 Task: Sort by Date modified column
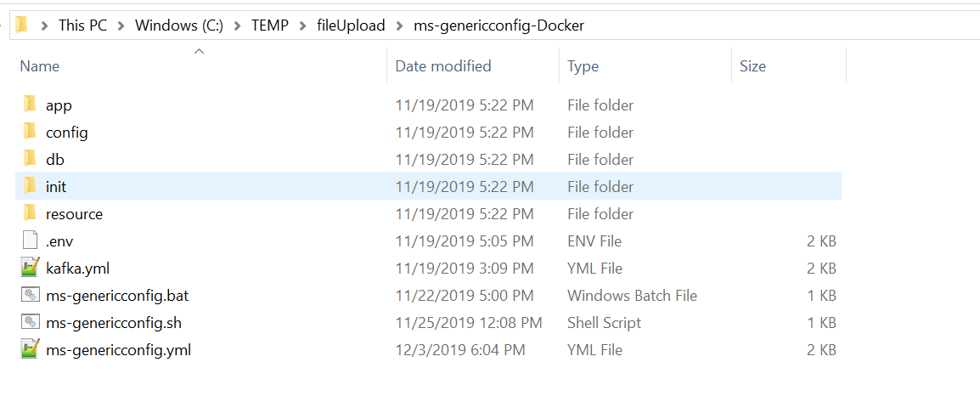443,66
